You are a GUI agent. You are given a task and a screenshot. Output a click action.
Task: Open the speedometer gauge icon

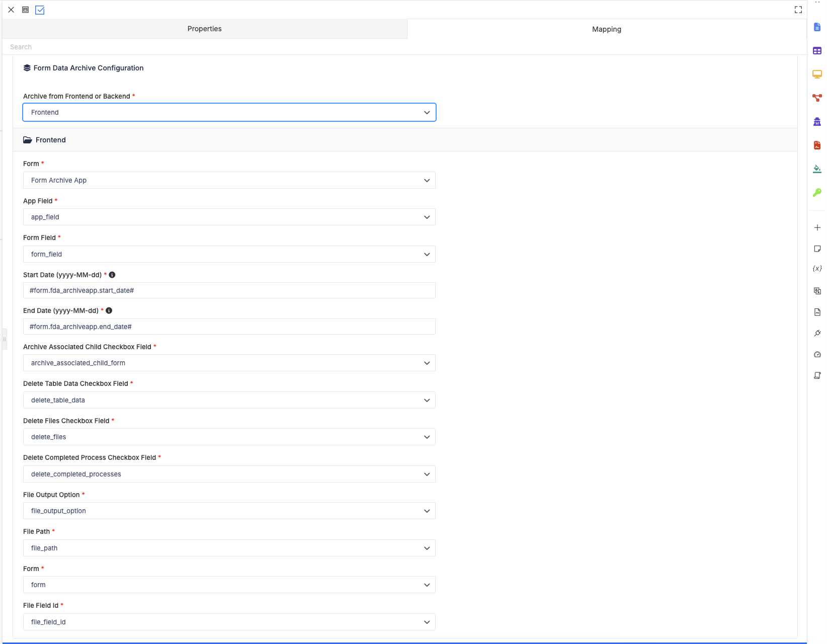coord(817,355)
